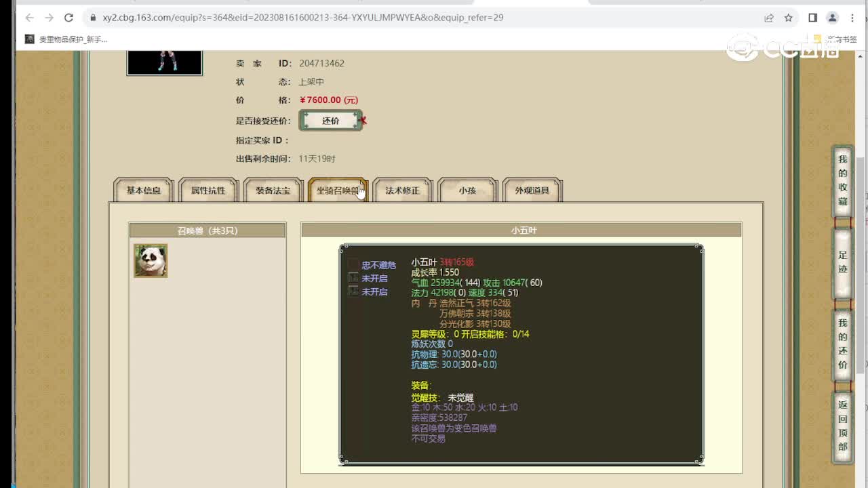The image size is (868, 488).
Task: Select the 坐骑召唤兽 tab
Action: click(338, 190)
